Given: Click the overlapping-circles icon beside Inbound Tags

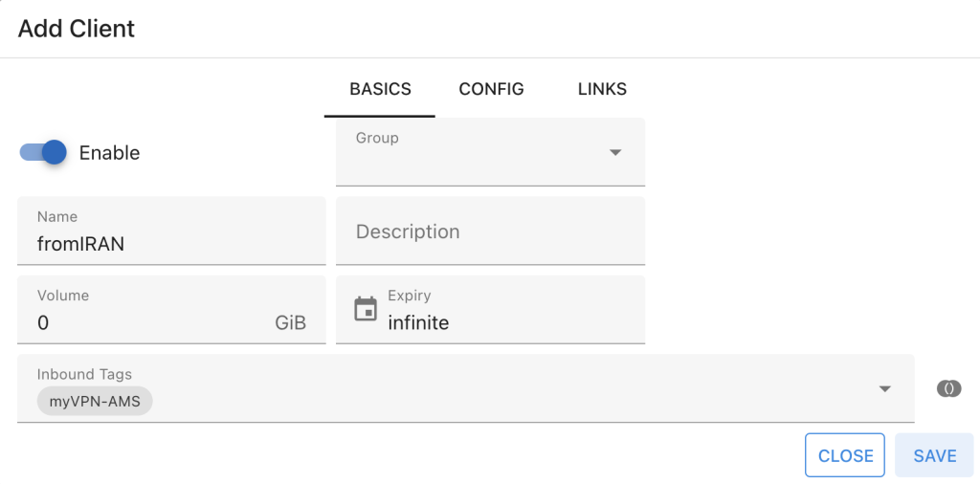Looking at the screenshot, I should tap(948, 388).
